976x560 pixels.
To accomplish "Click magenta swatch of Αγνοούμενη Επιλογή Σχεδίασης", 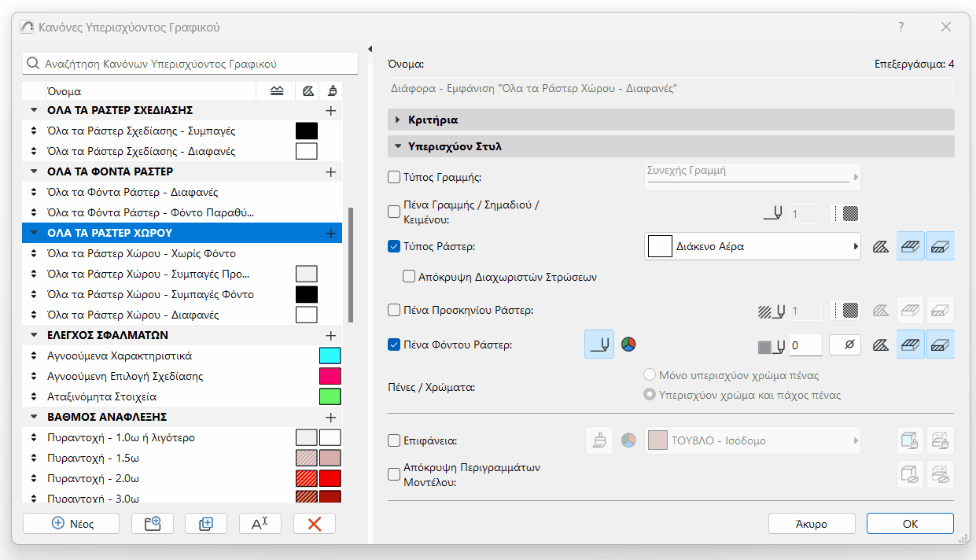I will (x=330, y=376).
